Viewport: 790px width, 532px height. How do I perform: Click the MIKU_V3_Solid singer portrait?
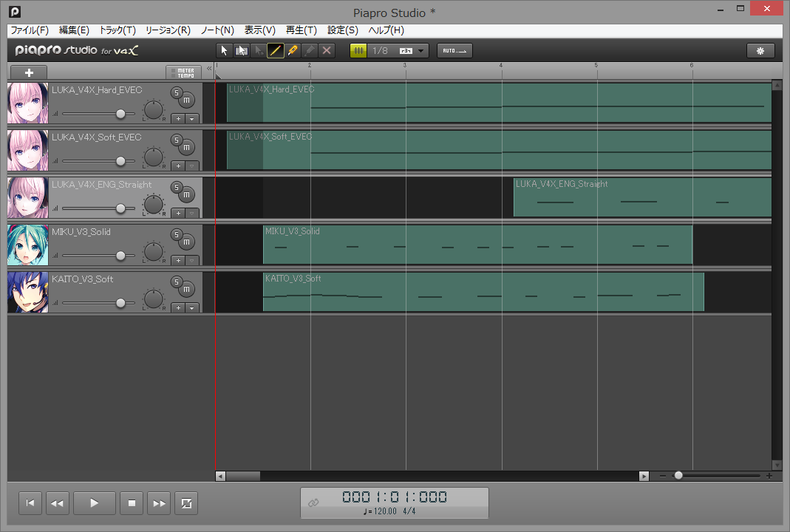click(28, 245)
